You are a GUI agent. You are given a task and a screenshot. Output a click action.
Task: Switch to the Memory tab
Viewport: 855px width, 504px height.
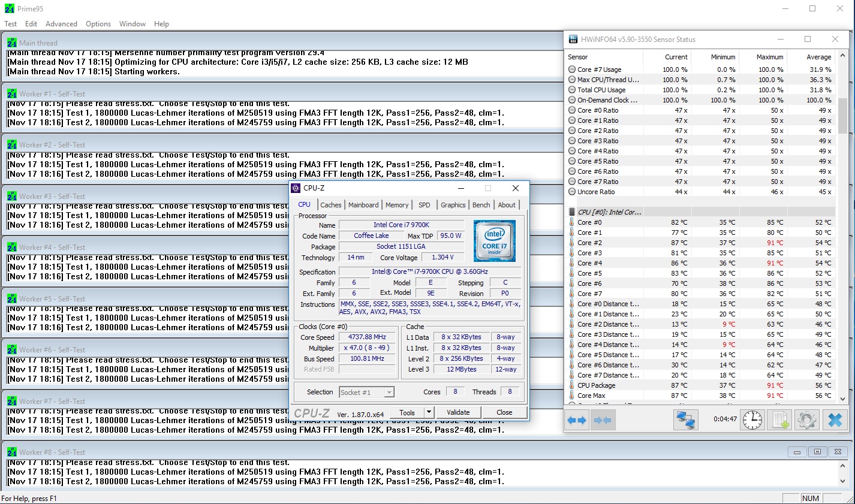397,205
